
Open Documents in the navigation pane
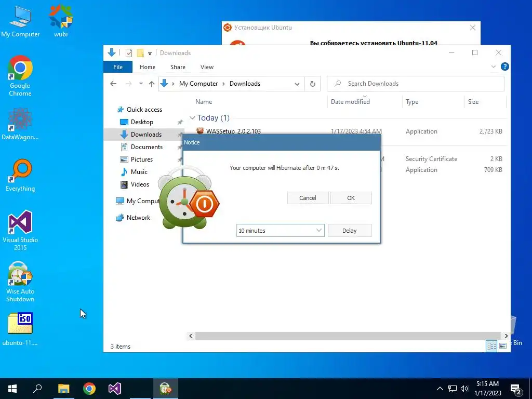tap(147, 147)
